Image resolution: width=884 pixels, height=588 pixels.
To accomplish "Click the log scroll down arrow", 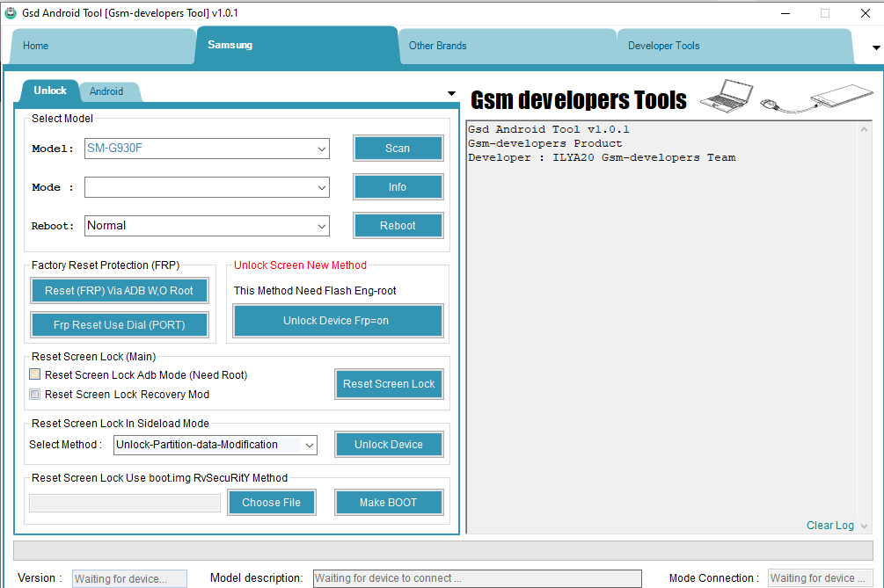I will pyautogui.click(x=865, y=526).
